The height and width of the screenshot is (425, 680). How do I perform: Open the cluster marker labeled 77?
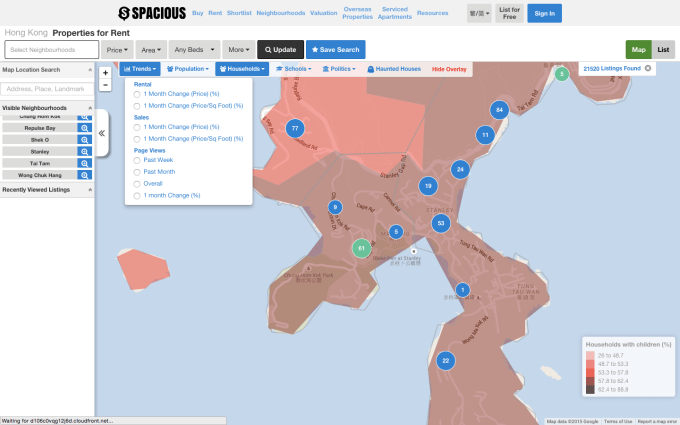tap(294, 128)
